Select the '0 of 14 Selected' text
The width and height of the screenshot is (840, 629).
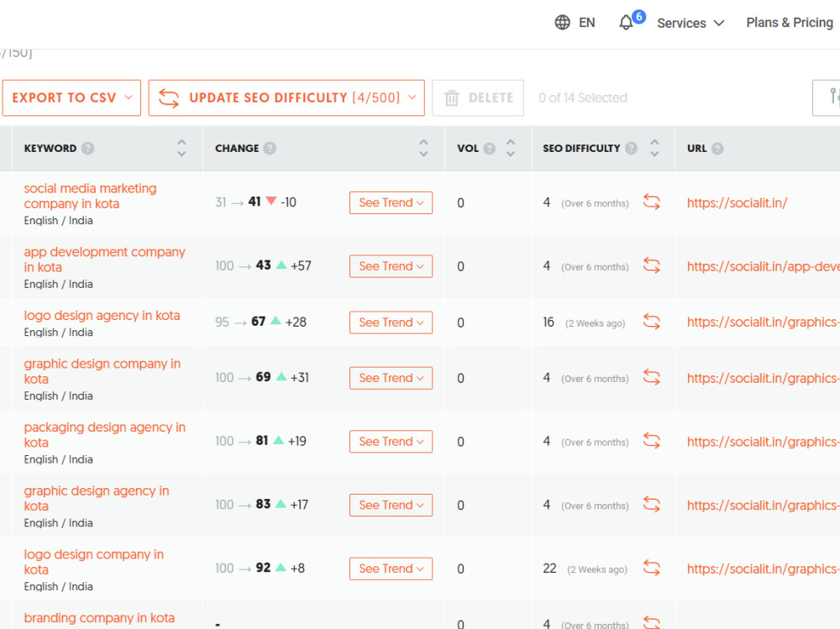coord(583,98)
